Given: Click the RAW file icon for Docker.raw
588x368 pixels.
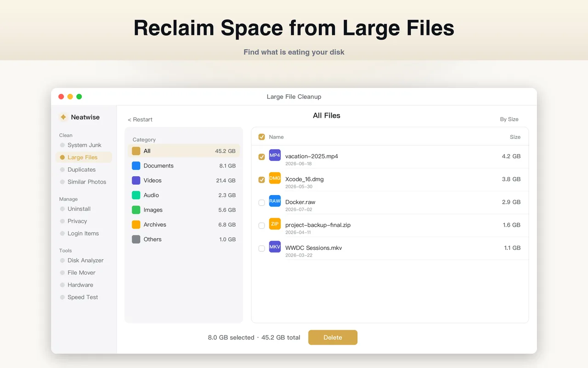Looking at the screenshot, I should (x=275, y=201).
